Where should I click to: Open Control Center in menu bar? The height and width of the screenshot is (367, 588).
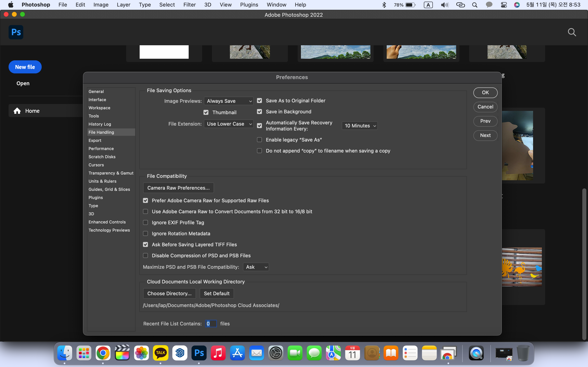click(504, 5)
